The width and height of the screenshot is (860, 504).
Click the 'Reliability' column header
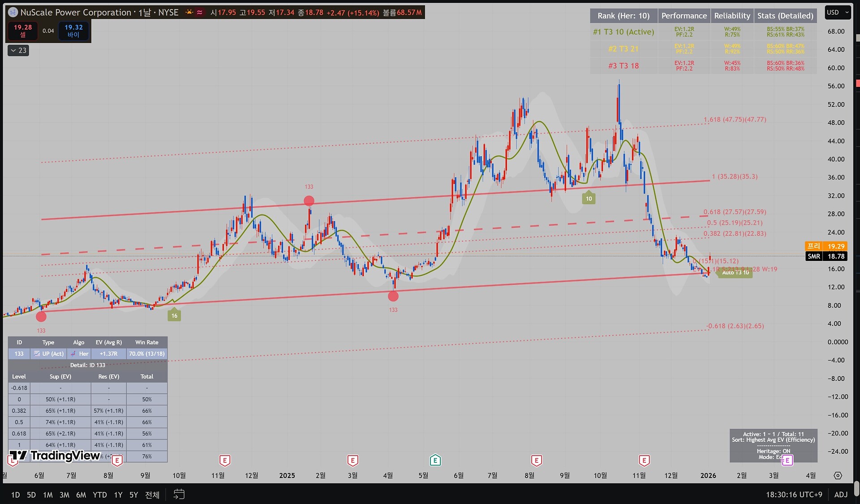(732, 16)
